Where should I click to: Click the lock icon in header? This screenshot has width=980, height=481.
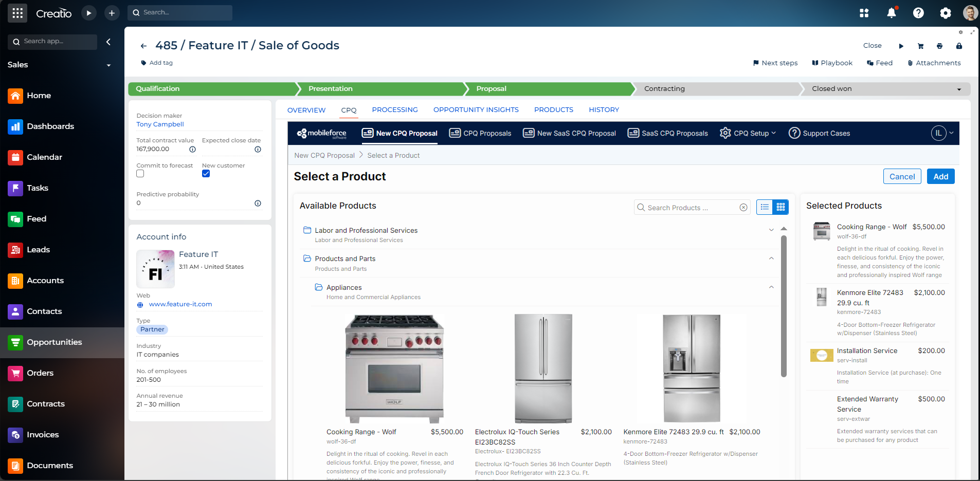(x=959, y=46)
